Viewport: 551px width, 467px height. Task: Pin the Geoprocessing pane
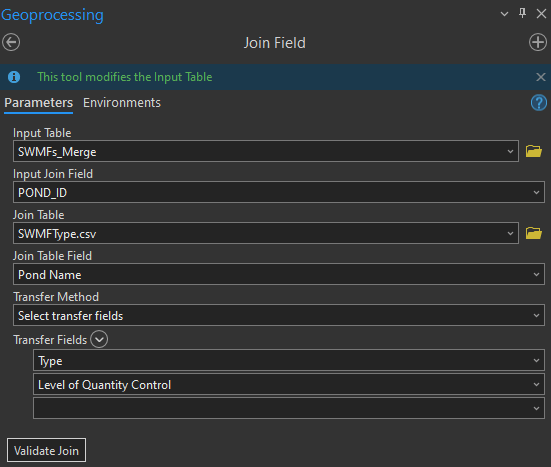[523, 14]
